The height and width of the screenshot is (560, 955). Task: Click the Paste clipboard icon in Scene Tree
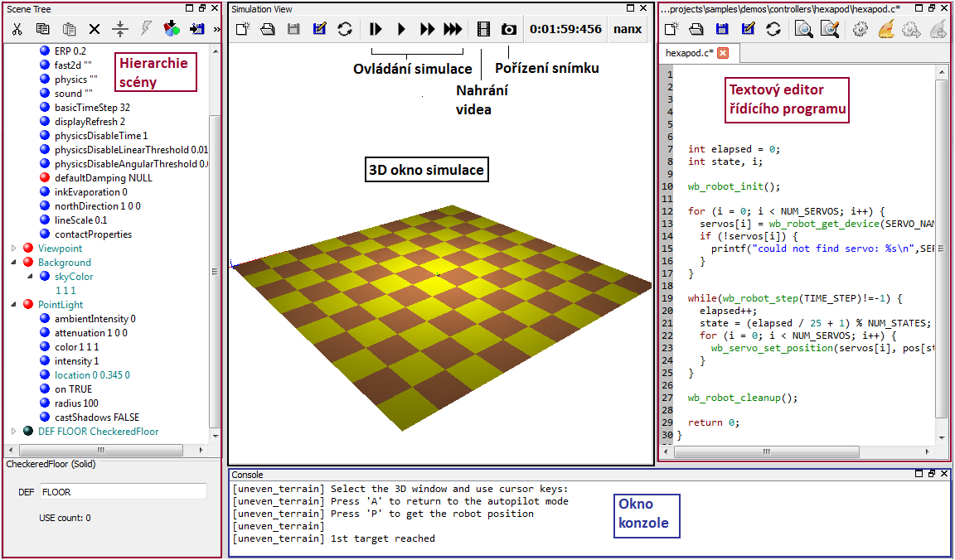coord(69,29)
